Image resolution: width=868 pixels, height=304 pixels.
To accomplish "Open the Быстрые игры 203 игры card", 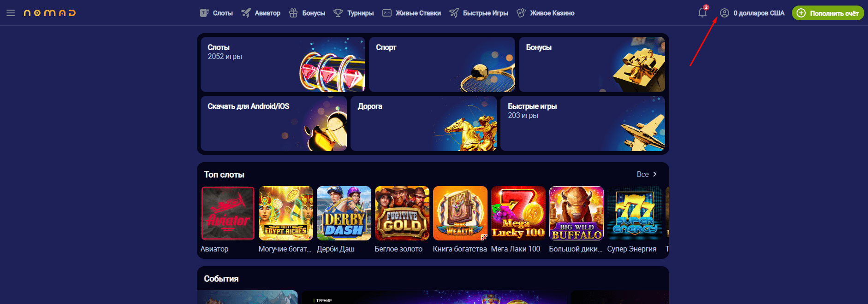I will pyautogui.click(x=583, y=123).
